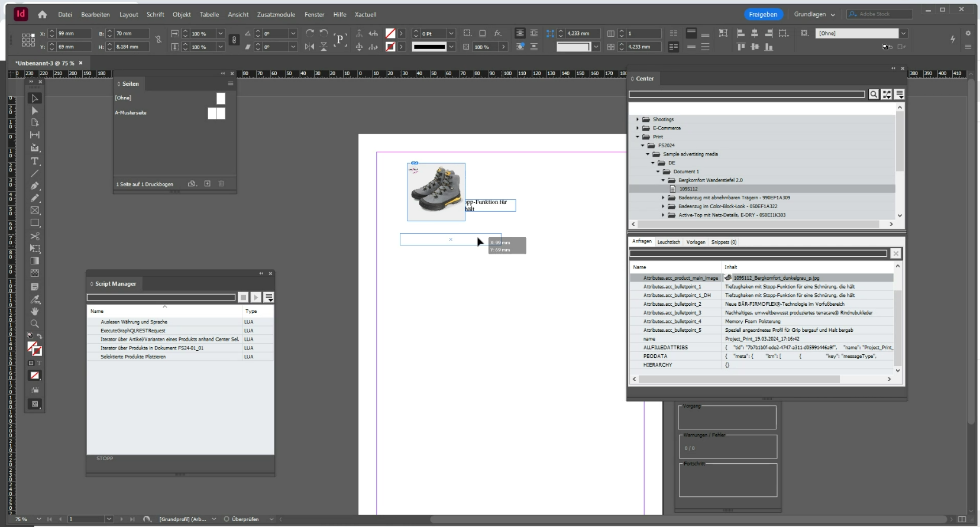Select the Selektierte Produkte Platzieren script

133,357
